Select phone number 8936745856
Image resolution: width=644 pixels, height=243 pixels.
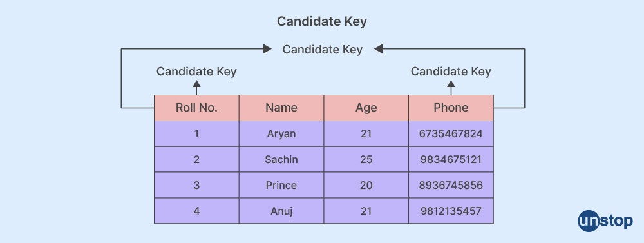click(451, 185)
